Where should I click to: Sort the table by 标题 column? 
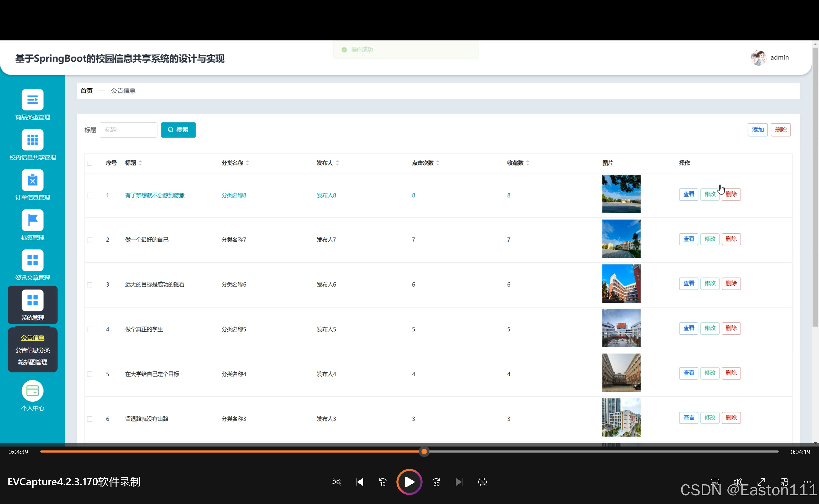[x=140, y=163]
